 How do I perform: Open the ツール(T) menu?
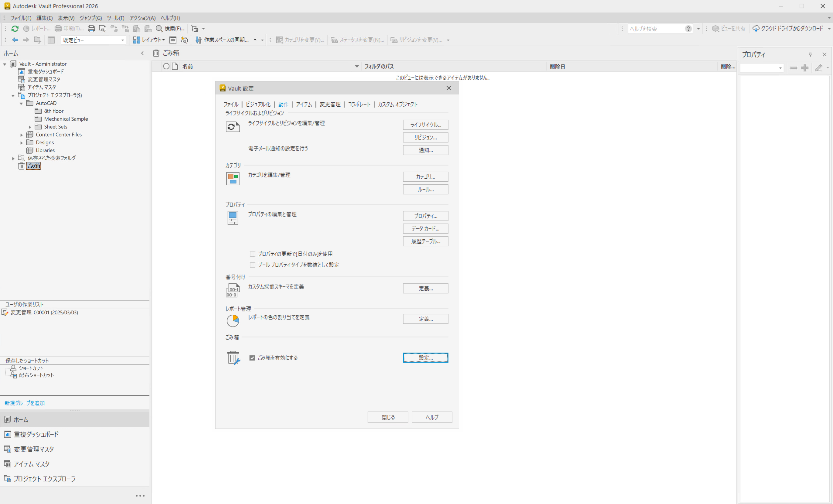click(115, 18)
